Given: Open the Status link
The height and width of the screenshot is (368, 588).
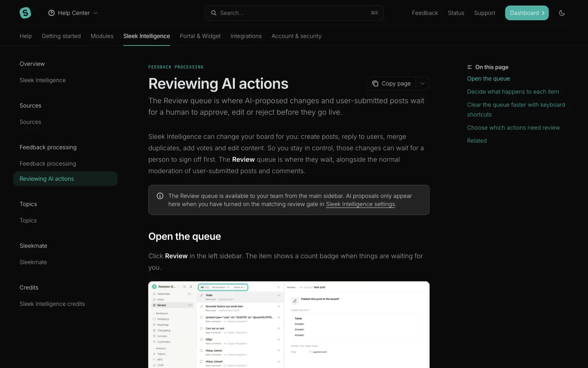Looking at the screenshot, I should [456, 13].
